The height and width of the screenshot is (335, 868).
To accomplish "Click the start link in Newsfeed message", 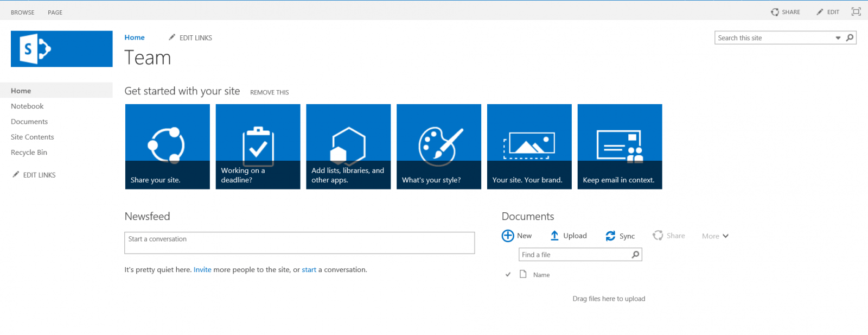I will point(309,270).
